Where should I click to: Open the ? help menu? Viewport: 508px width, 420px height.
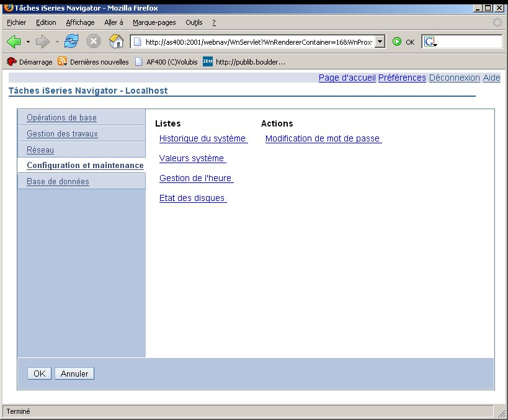tap(214, 22)
